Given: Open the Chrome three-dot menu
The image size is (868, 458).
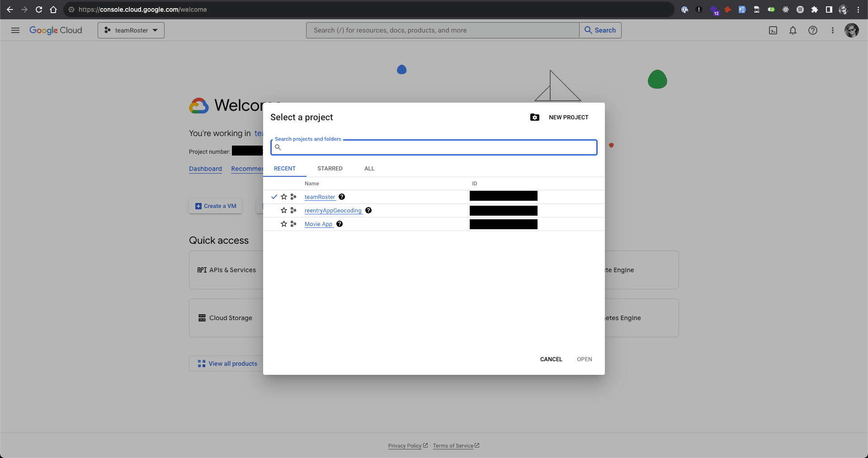Looking at the screenshot, I should (x=858, y=9).
